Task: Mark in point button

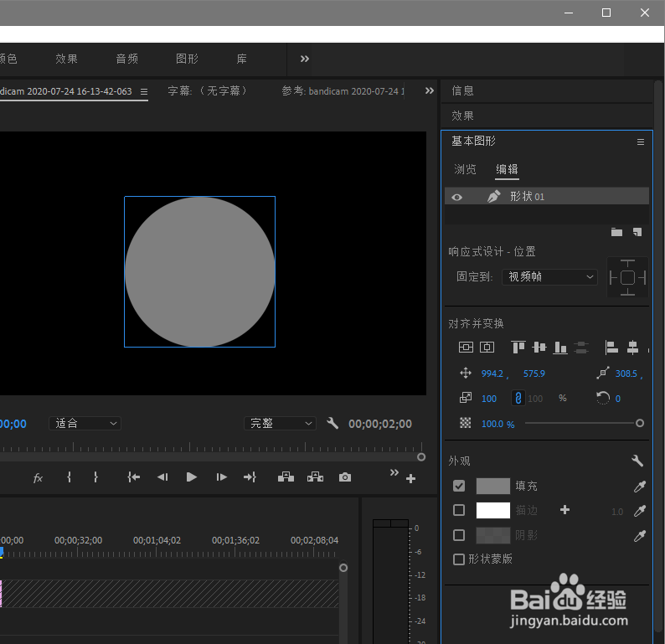Action: click(x=70, y=477)
